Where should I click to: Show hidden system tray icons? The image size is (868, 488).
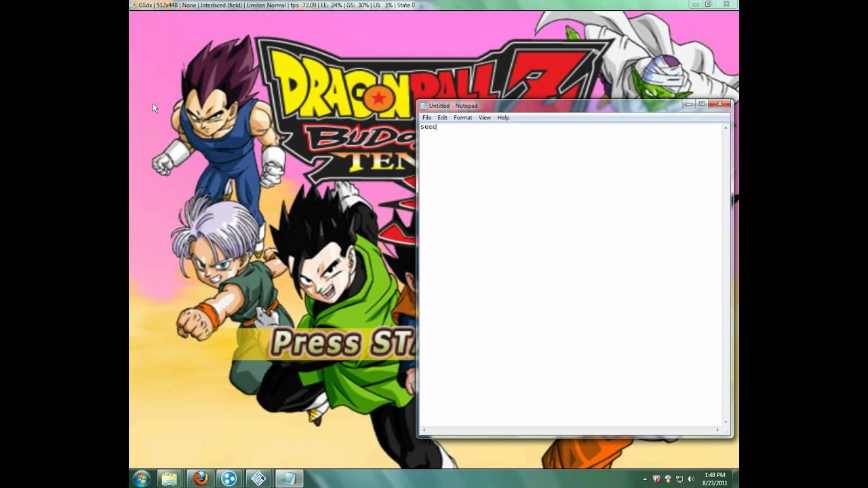click(x=644, y=479)
